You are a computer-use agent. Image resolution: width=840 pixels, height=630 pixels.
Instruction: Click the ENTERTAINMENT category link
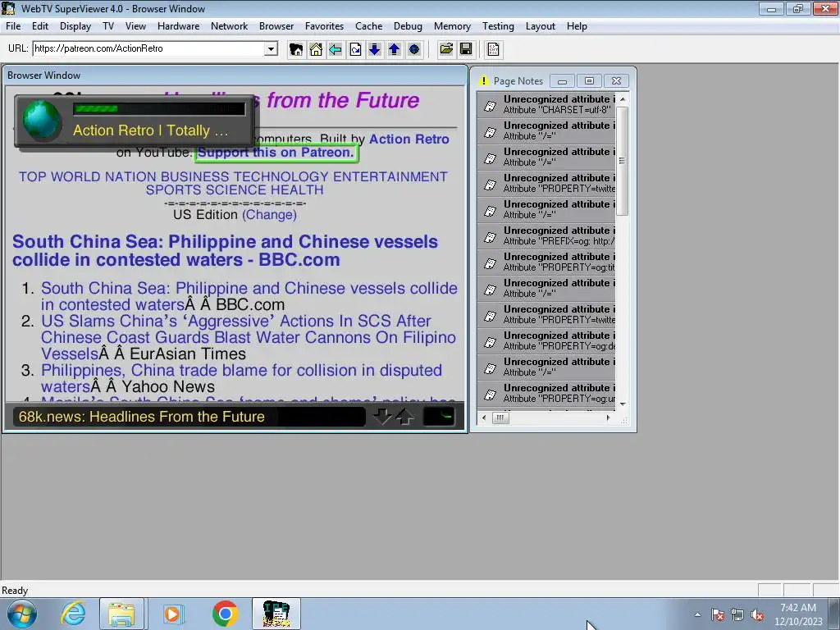pos(390,177)
